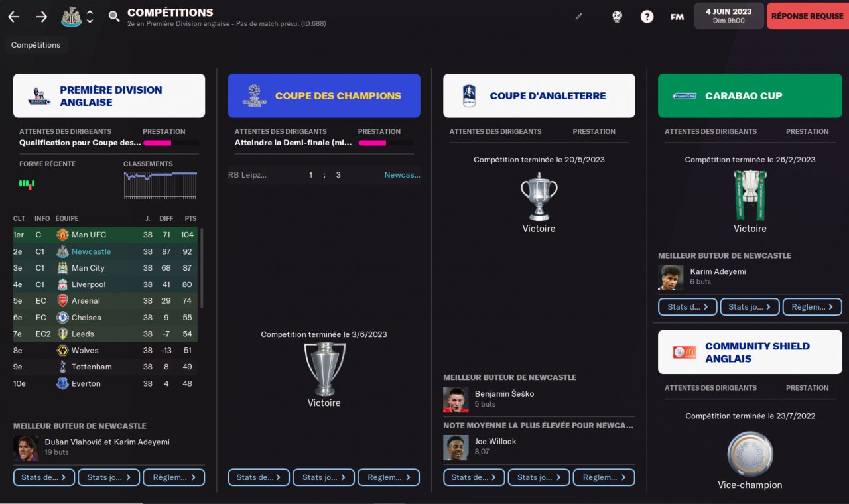The image size is (849, 504).
Task: Open Première Division Anglaise header
Action: tap(109, 95)
